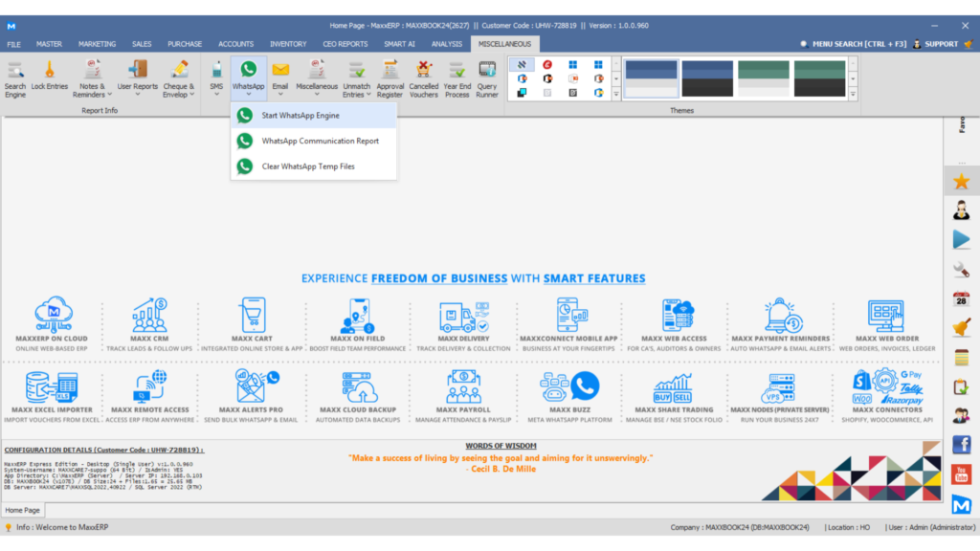This screenshot has height=551, width=980.
Task: Open the CEO REPORTS tab
Action: click(x=345, y=44)
